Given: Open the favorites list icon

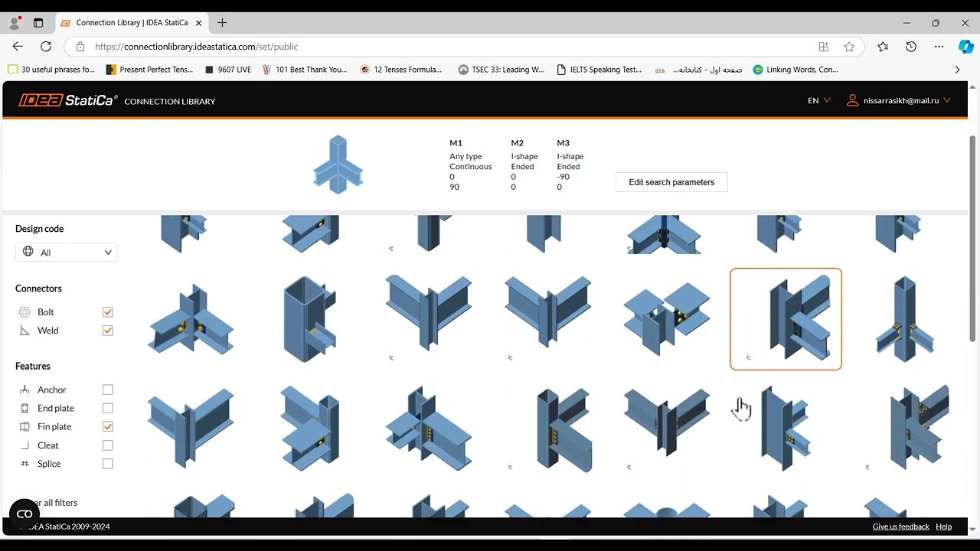Looking at the screenshot, I should pos(883,47).
